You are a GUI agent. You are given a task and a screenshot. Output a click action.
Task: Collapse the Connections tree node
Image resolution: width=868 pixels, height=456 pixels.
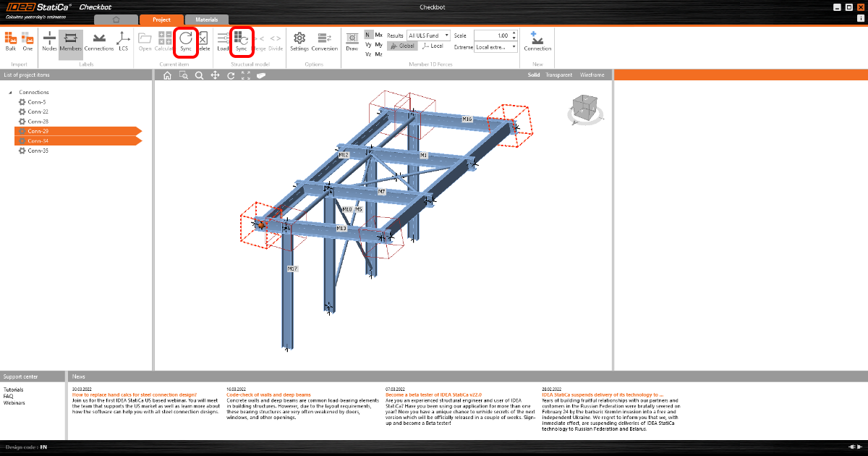tap(11, 93)
